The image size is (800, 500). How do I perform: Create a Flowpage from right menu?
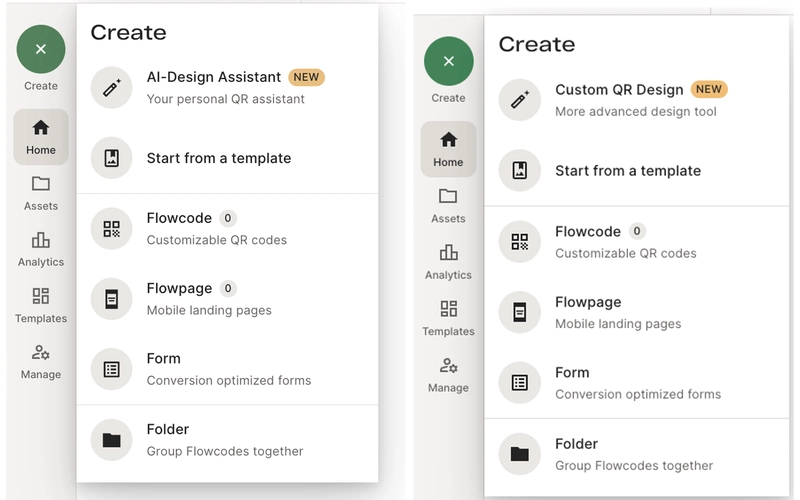pos(636,312)
